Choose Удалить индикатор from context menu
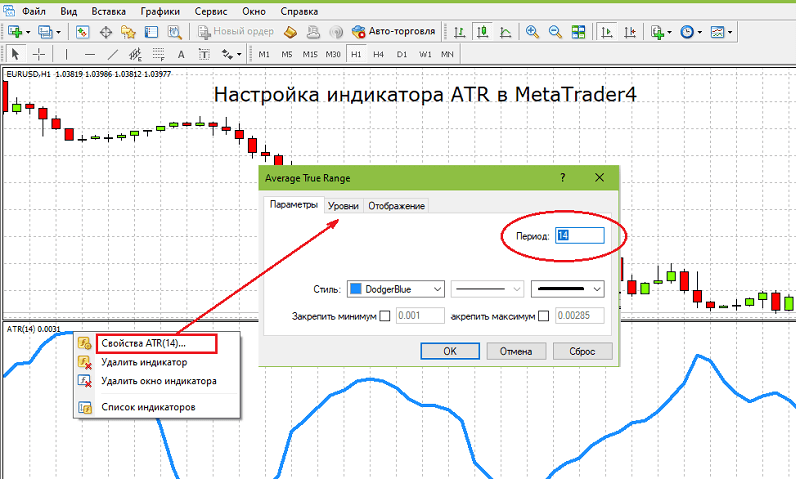 pyautogui.click(x=144, y=362)
